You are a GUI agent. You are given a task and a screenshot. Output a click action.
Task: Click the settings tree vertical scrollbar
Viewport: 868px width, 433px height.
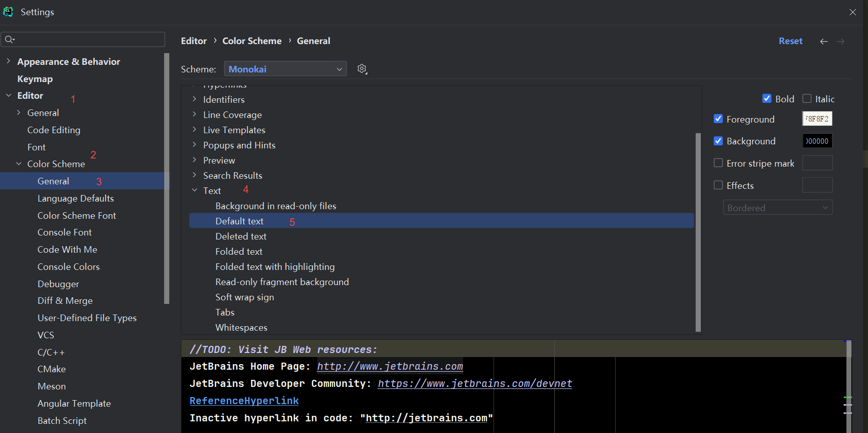click(x=167, y=178)
